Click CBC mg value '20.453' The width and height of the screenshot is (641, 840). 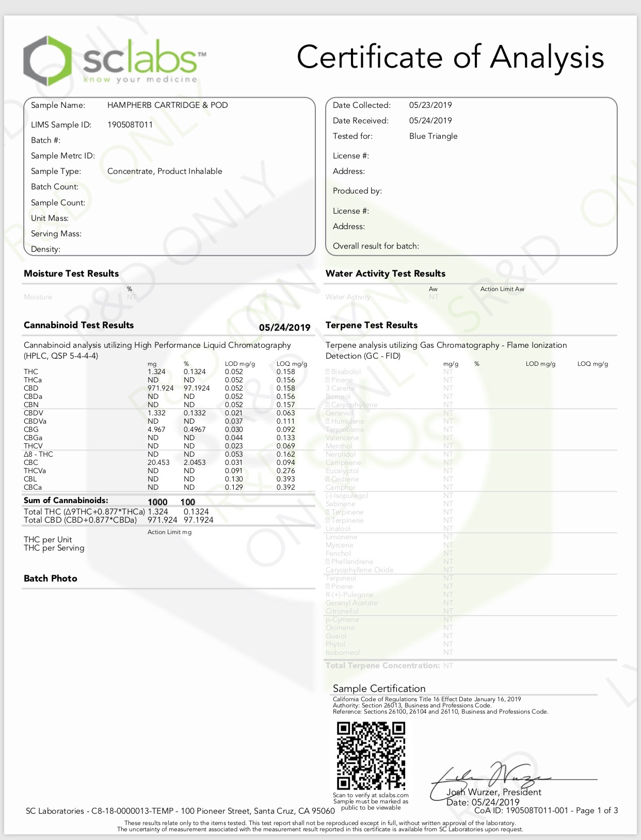coord(158,462)
